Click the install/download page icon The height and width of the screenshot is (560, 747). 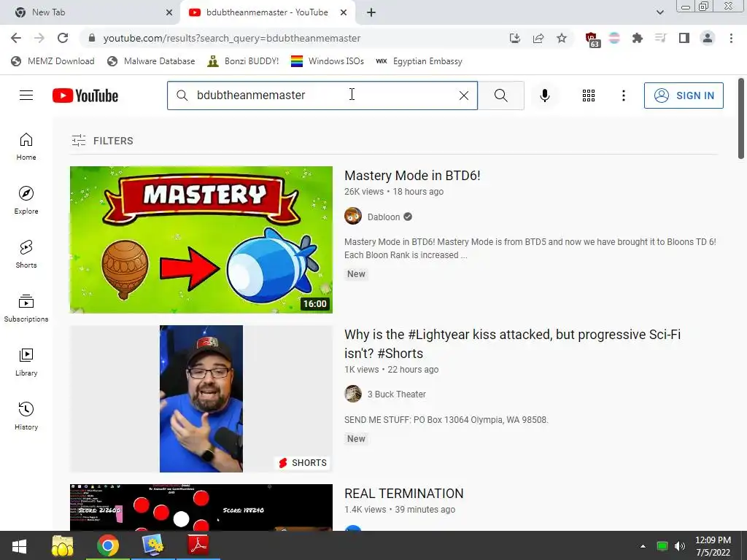tap(515, 38)
